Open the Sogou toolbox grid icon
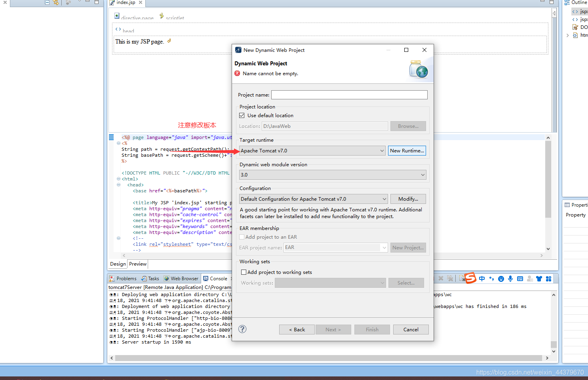The height and width of the screenshot is (380, 588). (548, 279)
